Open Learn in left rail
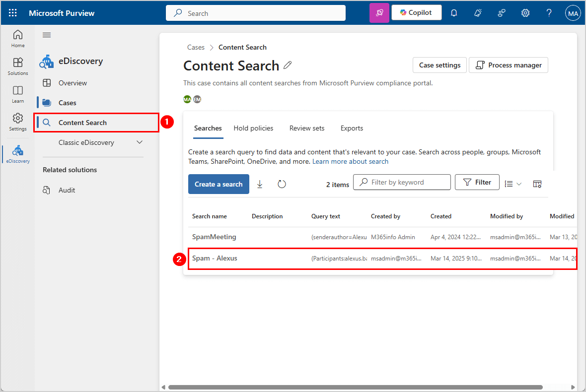Image resolution: width=586 pixels, height=392 pixels. [x=17, y=94]
